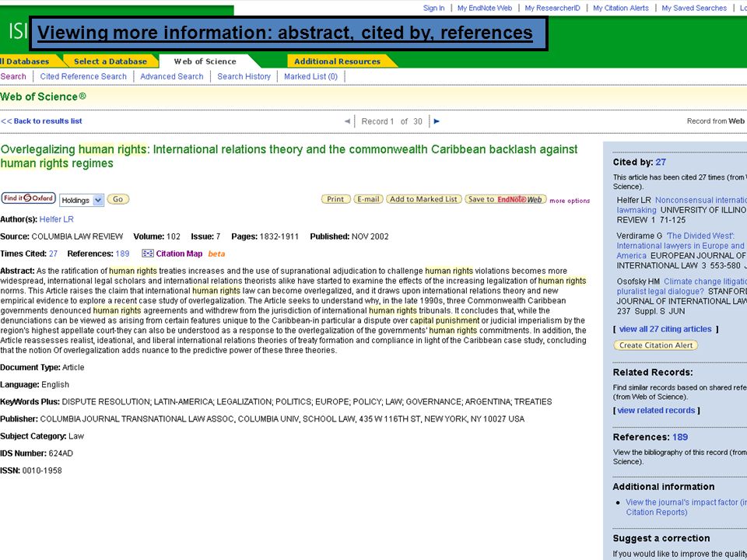
Task: Go to next record arrow
Action: (x=437, y=121)
